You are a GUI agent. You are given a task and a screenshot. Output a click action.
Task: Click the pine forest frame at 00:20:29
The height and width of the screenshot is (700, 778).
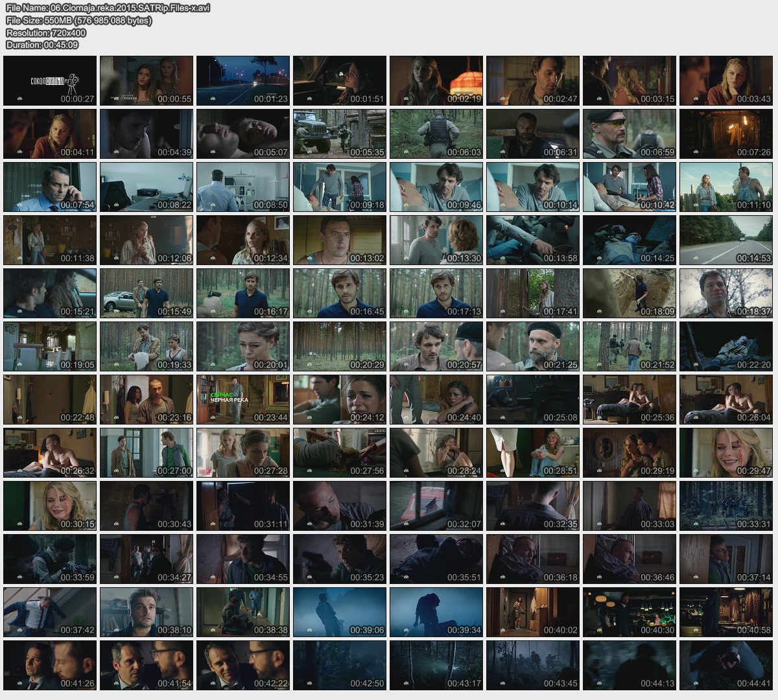point(340,346)
